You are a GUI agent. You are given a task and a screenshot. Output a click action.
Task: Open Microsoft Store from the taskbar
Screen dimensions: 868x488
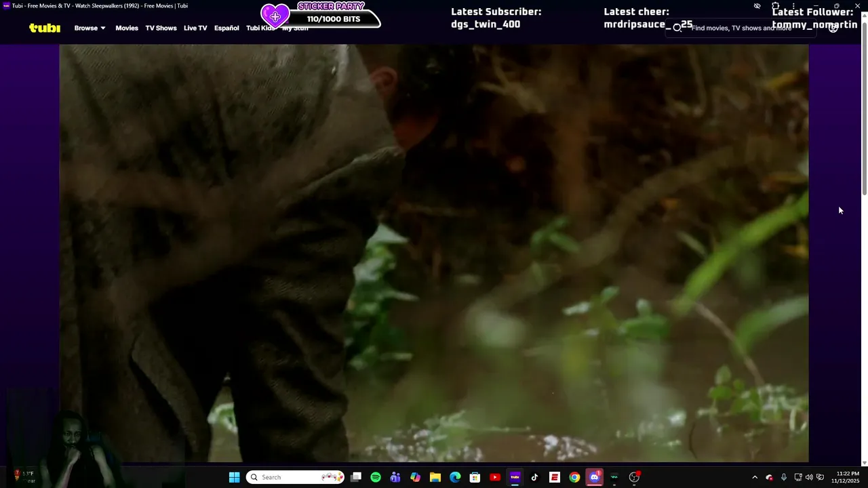(x=475, y=477)
